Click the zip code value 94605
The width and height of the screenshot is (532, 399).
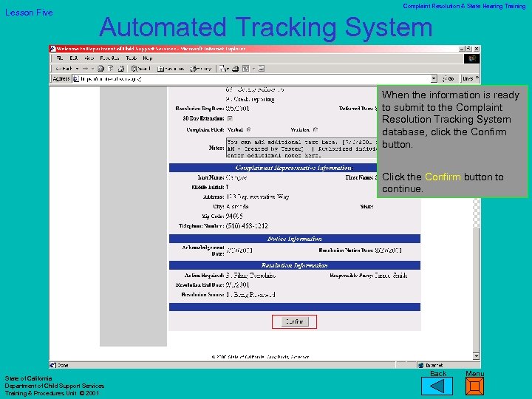234,216
